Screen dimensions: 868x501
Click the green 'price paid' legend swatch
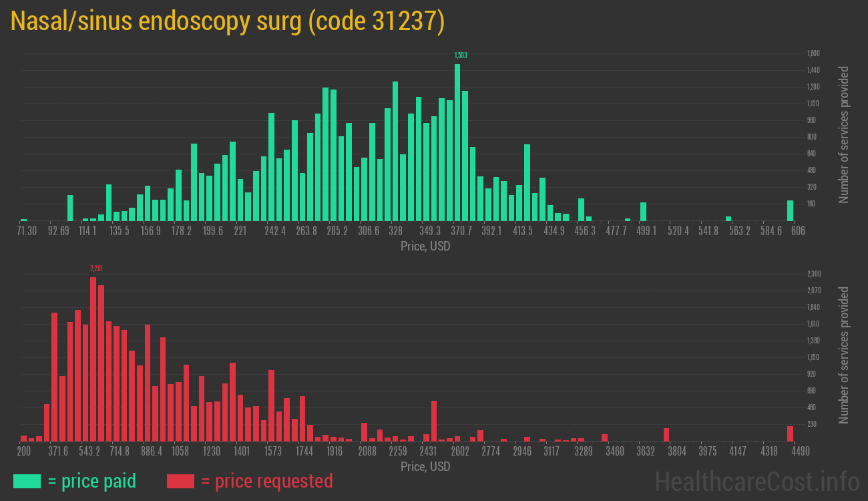click(27, 481)
